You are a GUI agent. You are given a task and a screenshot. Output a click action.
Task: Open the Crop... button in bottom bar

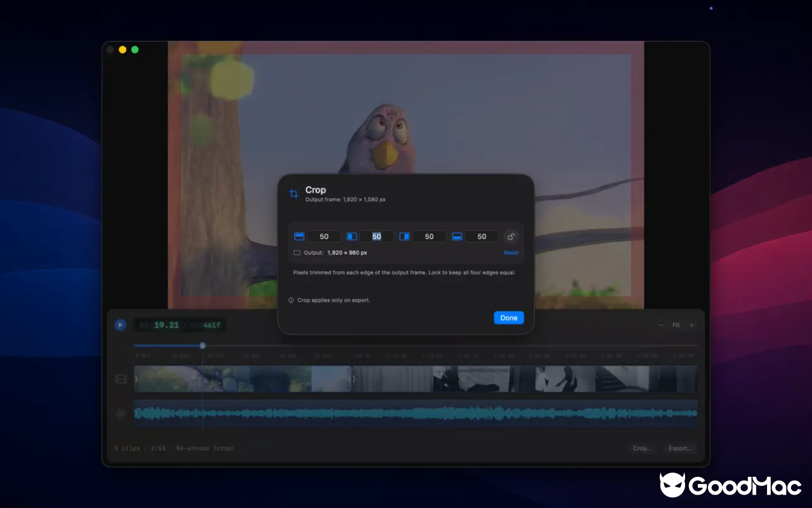642,448
